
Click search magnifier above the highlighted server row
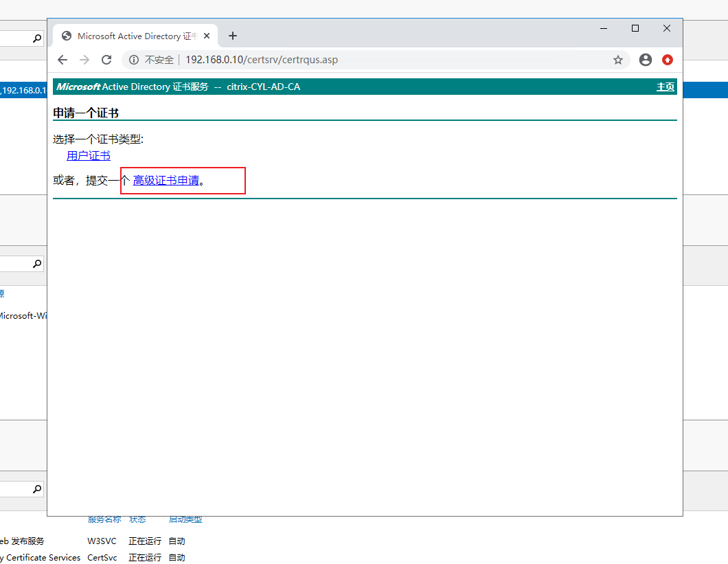coord(37,39)
